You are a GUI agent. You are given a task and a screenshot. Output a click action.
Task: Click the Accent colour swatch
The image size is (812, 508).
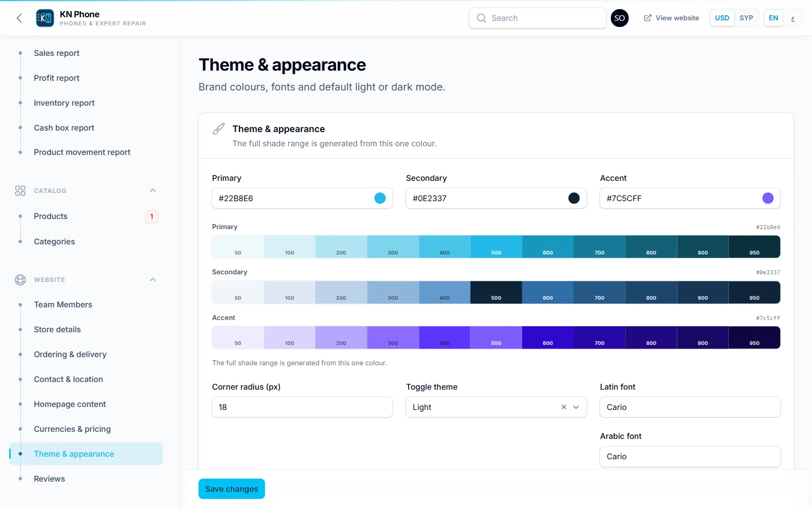click(768, 198)
